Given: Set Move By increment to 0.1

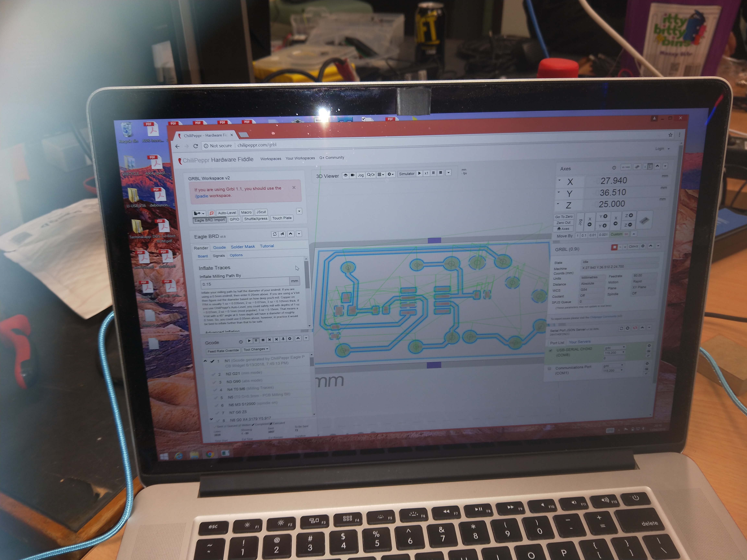Looking at the screenshot, I should pos(584,235).
